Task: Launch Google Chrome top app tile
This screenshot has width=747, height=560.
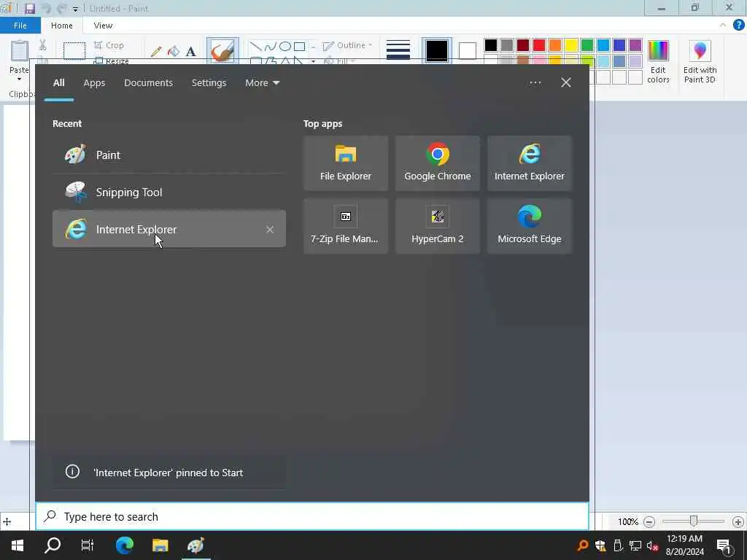Action: (438, 163)
